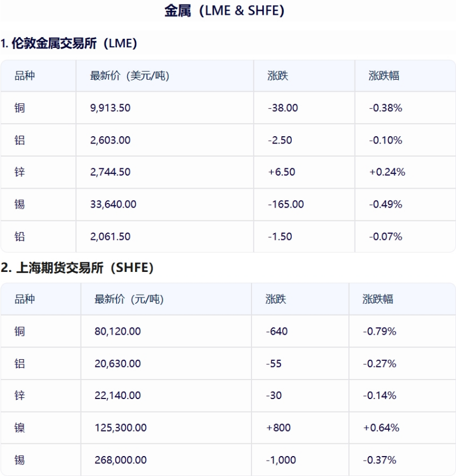Click the SHFE 最新价 (元/吨) column header
Screen dimensions: 456x476
129,299
